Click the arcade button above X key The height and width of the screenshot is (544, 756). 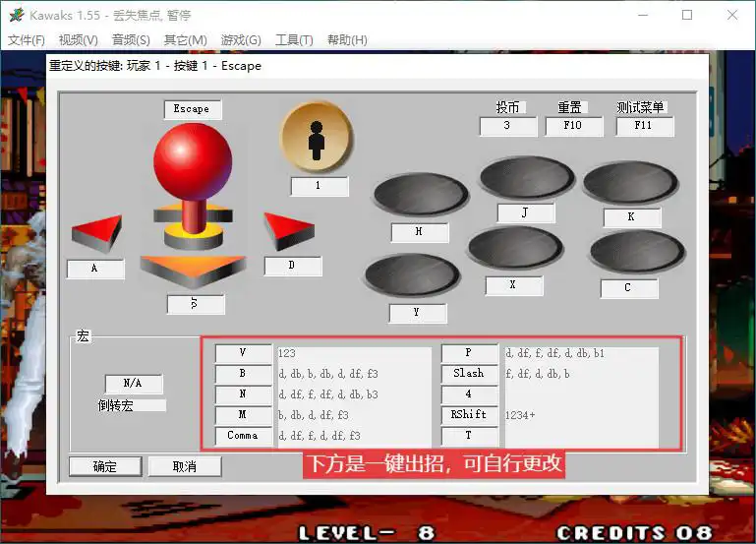tap(515, 247)
